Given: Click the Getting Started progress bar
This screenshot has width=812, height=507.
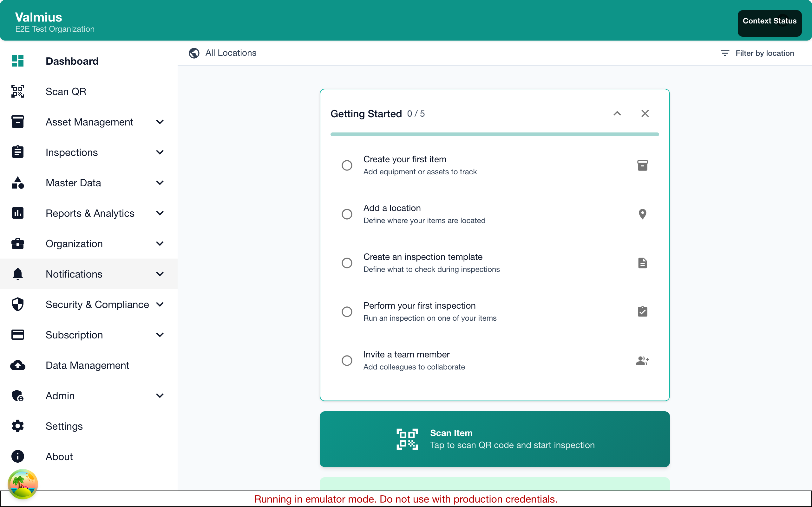Looking at the screenshot, I should [x=494, y=134].
